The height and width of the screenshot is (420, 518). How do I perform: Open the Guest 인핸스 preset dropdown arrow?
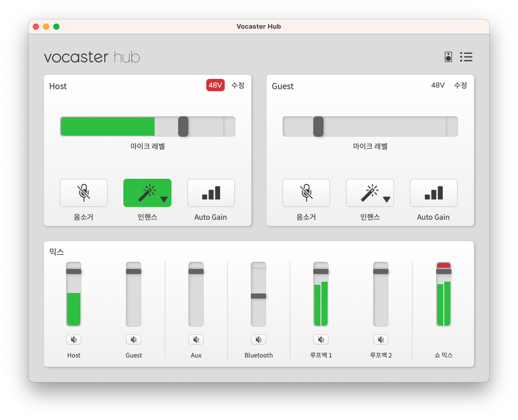pos(386,199)
